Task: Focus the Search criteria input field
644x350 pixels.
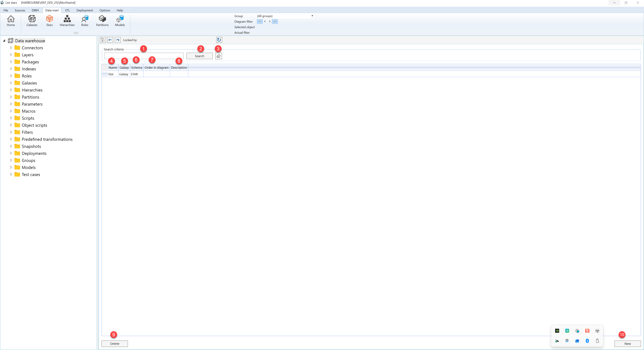Action: point(144,56)
